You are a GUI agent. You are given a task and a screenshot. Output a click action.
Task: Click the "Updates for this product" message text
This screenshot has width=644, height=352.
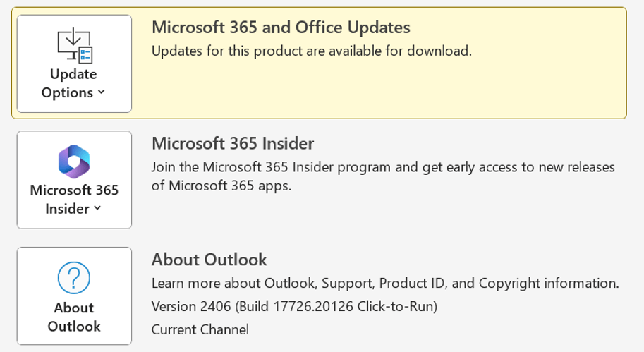311,51
